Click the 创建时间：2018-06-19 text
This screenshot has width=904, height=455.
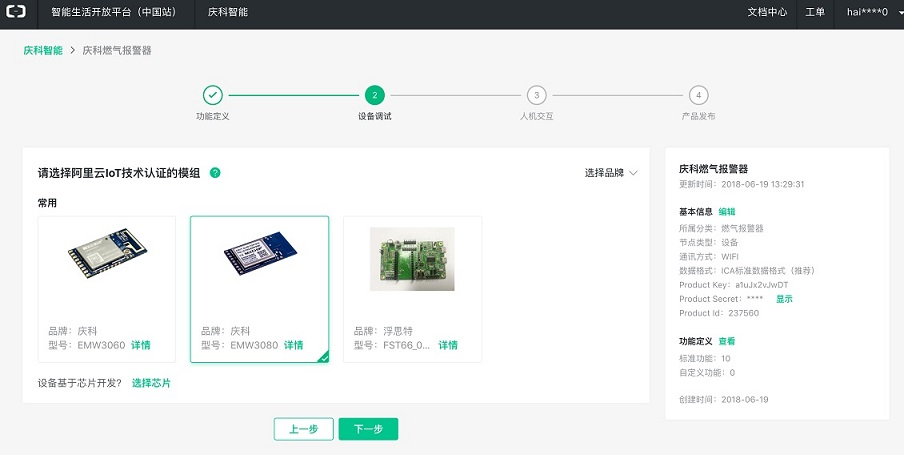[724, 400]
